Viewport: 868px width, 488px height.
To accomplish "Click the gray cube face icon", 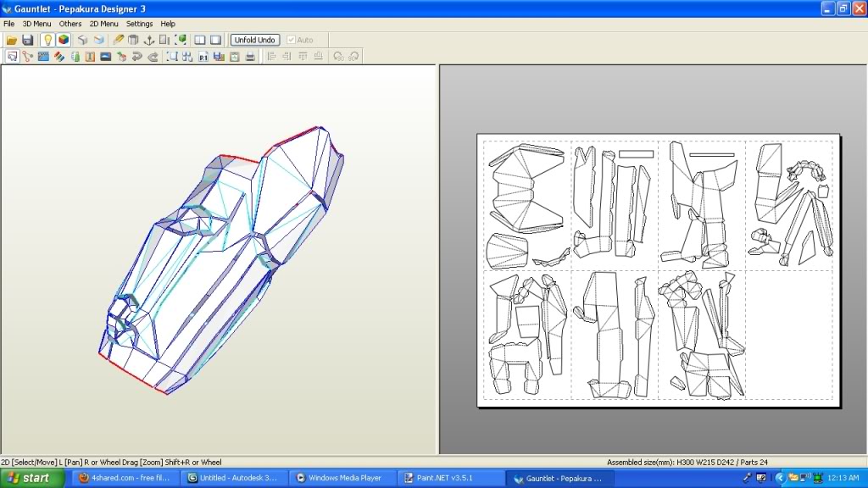I will (x=82, y=40).
